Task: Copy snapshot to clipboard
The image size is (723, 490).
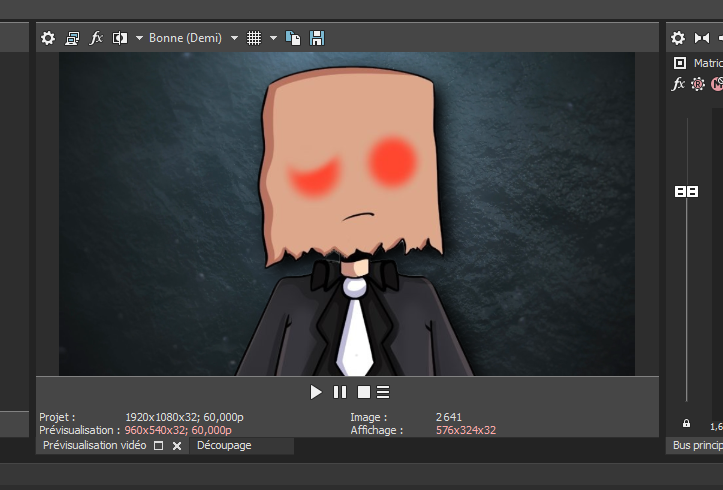Action: tap(293, 38)
